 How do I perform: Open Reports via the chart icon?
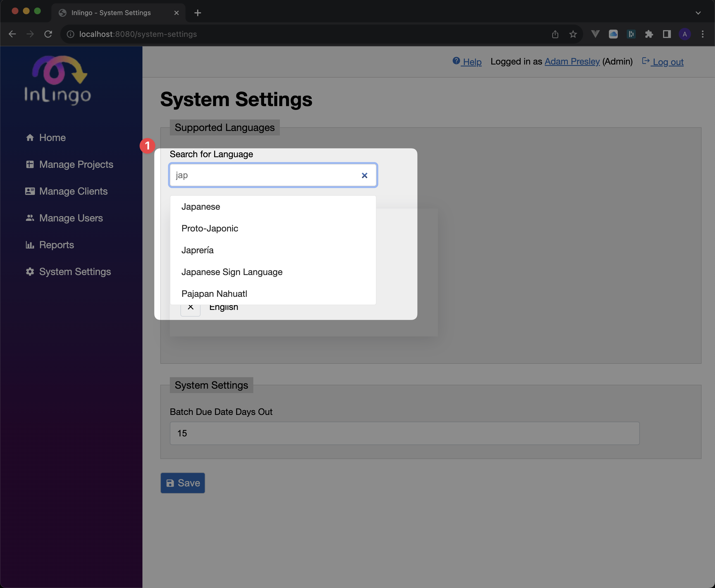point(30,245)
